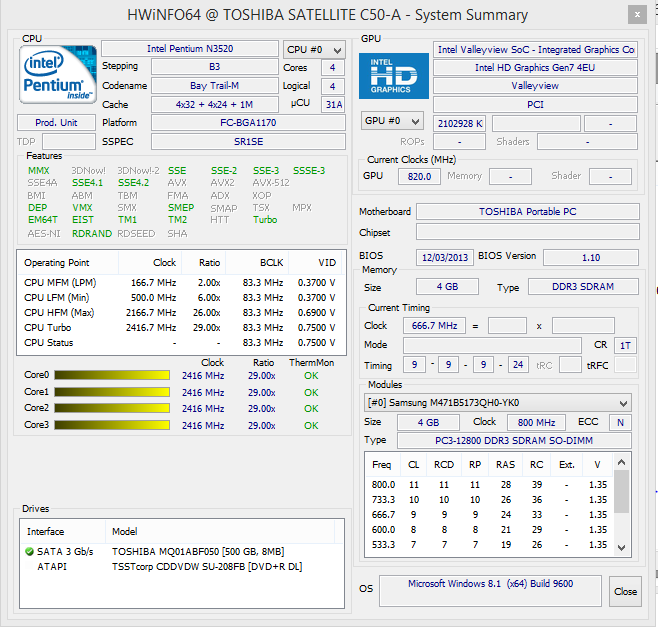Click the drives Interface column header
This screenshot has height=629, width=658.
point(63,532)
